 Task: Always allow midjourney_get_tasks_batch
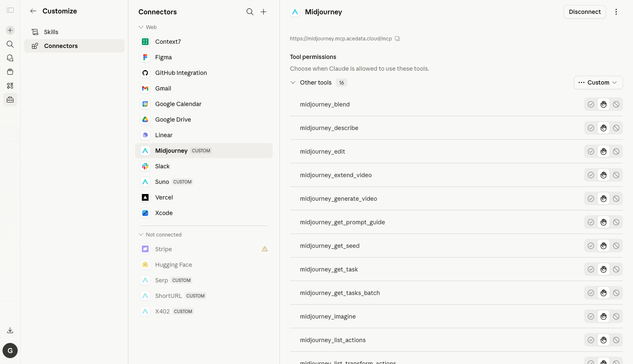click(591, 293)
